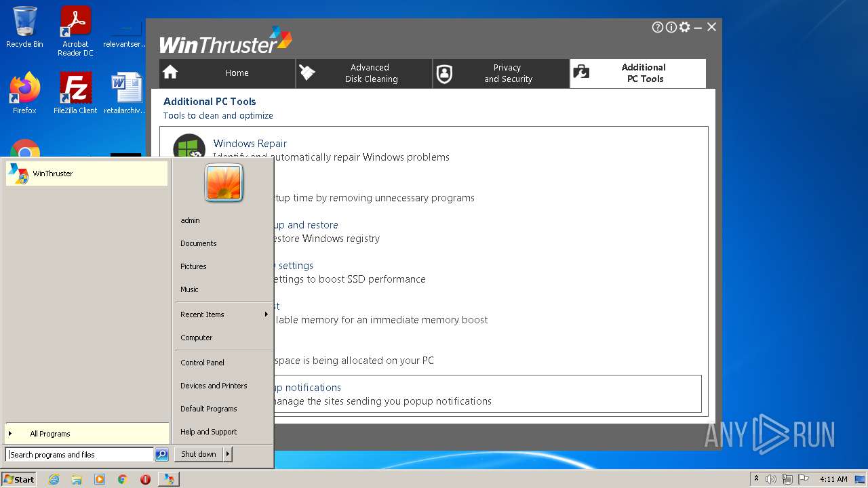Switch to Advanced Disk Cleaning tab
Viewport: 868px width, 488px height.
click(x=364, y=73)
